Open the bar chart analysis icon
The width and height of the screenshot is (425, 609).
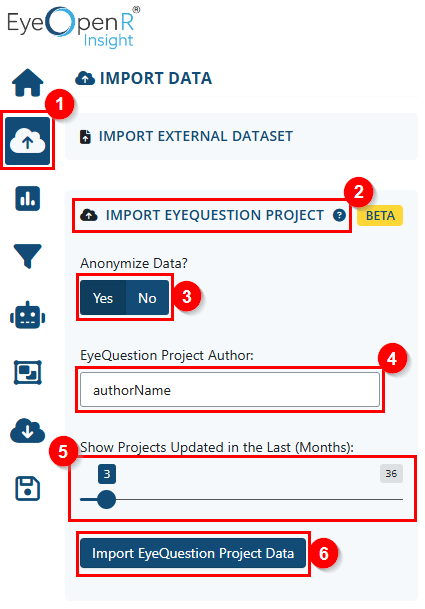click(28, 198)
